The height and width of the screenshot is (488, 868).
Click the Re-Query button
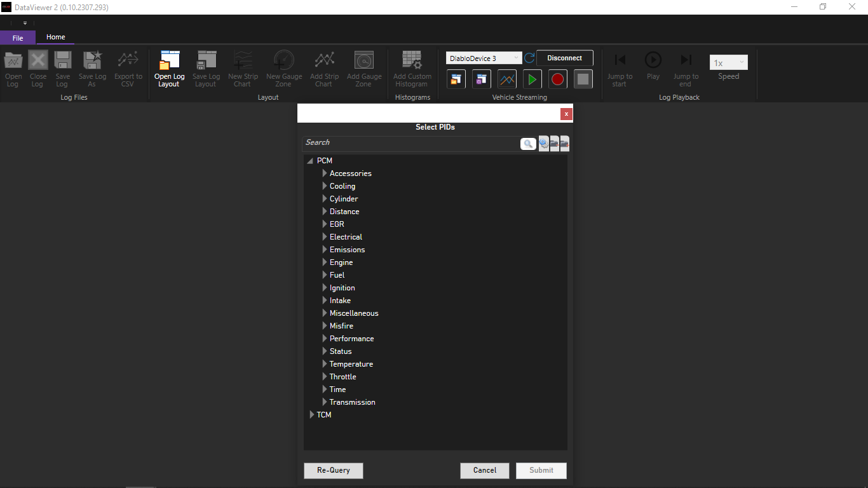tap(334, 470)
